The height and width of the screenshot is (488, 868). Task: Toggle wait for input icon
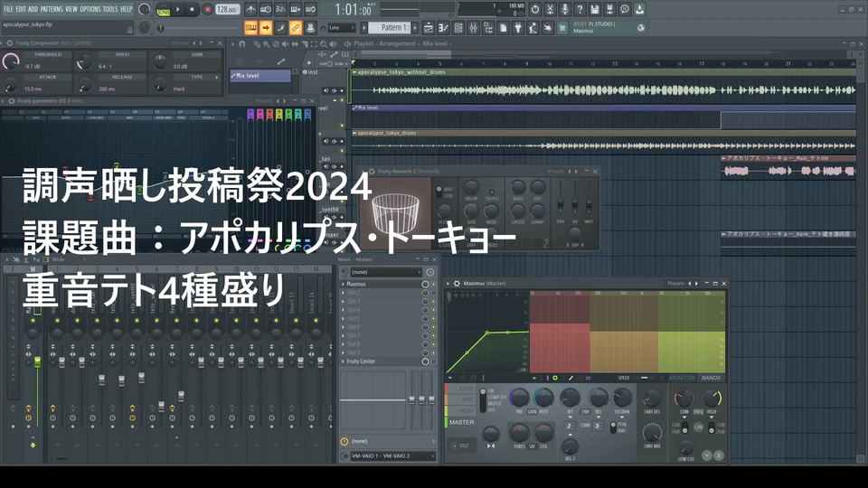(266, 9)
